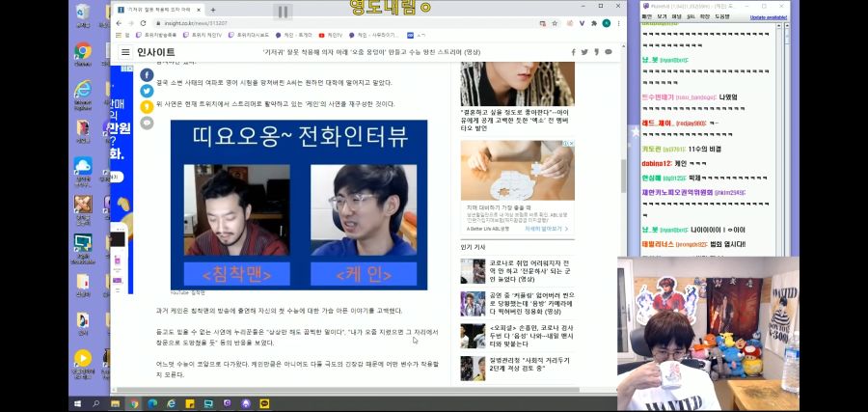Open Microsoft Edge from the taskbar

click(152, 403)
